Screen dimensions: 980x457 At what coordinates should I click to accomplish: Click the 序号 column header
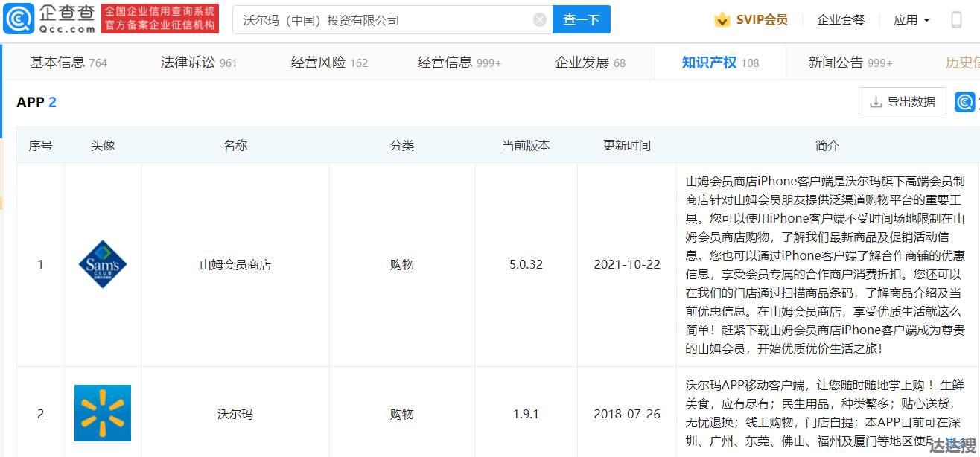pos(40,145)
